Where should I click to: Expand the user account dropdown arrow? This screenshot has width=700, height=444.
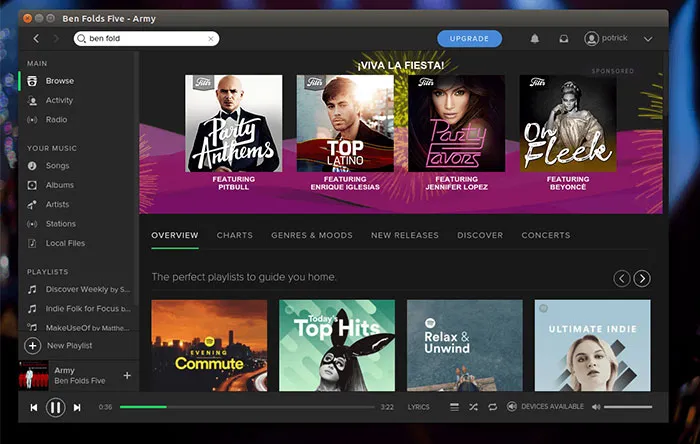[648, 39]
